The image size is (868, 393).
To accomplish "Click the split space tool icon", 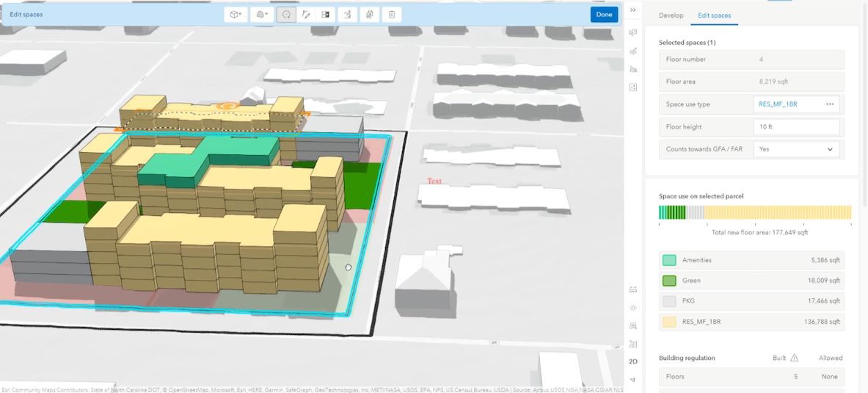I will coord(326,15).
